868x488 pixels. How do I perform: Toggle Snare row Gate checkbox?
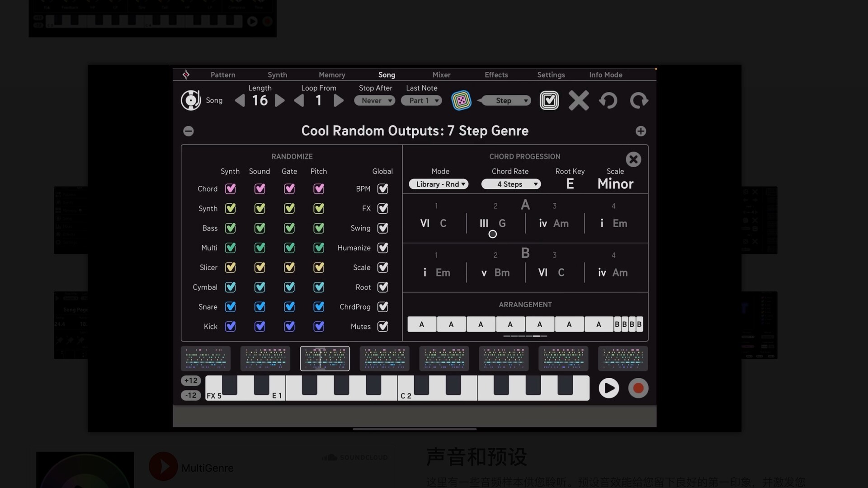click(289, 307)
